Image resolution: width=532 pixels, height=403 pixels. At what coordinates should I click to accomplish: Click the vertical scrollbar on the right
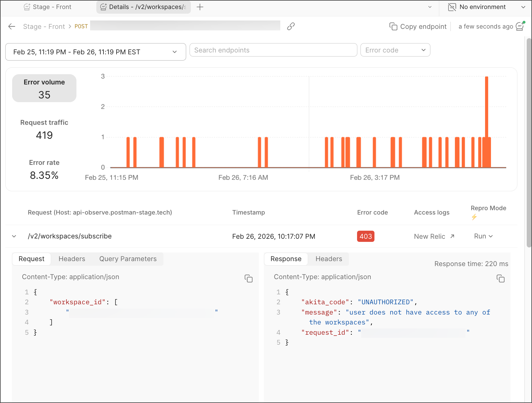click(x=529, y=143)
